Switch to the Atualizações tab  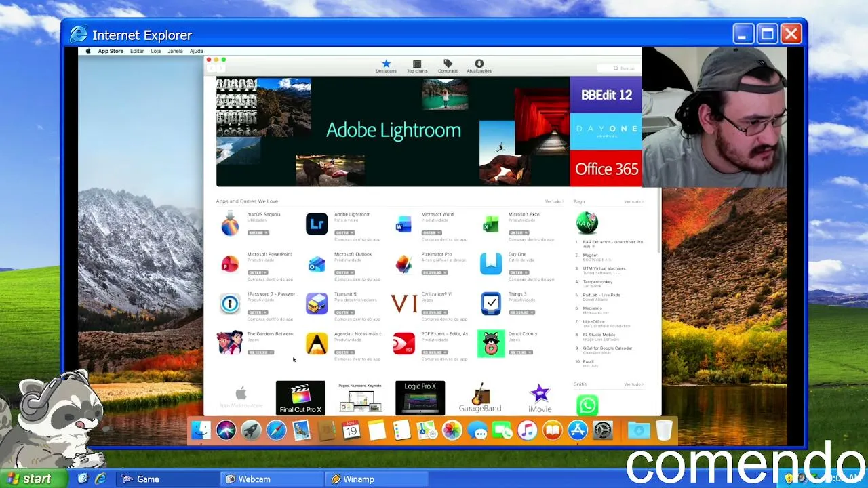479,66
